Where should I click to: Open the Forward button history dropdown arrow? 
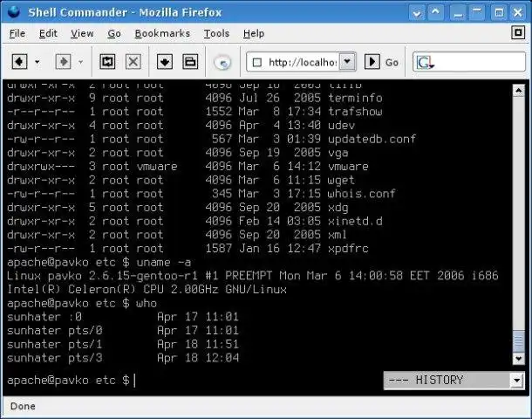click(80, 62)
